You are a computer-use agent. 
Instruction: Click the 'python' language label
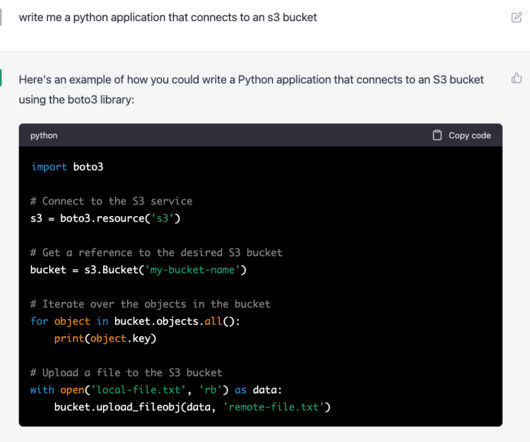(x=44, y=136)
